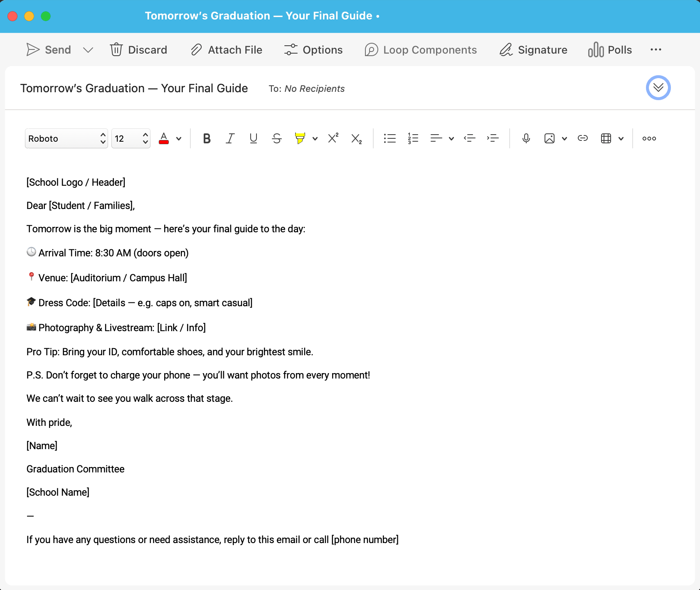Click the clock emoji before Arrival Time
This screenshot has width=700, height=590.
tap(31, 252)
